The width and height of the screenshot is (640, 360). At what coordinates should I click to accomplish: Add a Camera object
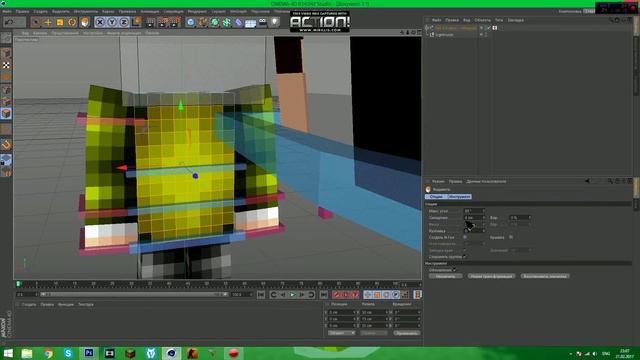[262, 22]
